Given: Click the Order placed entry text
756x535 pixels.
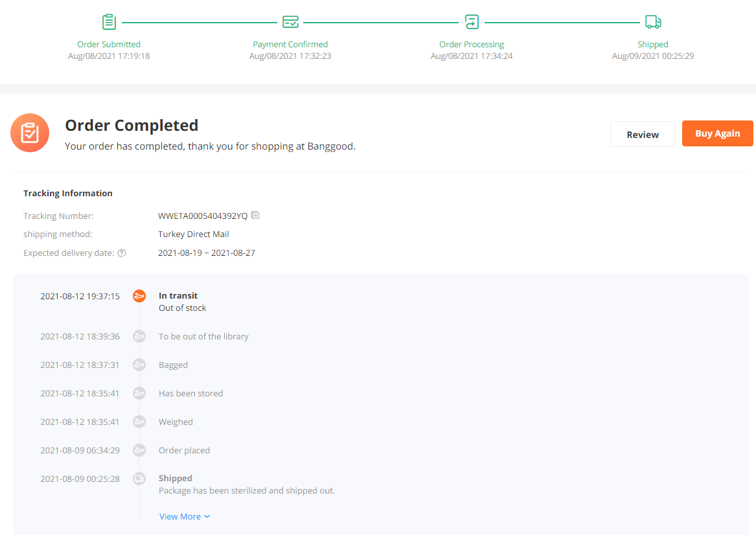Looking at the screenshot, I should [184, 450].
